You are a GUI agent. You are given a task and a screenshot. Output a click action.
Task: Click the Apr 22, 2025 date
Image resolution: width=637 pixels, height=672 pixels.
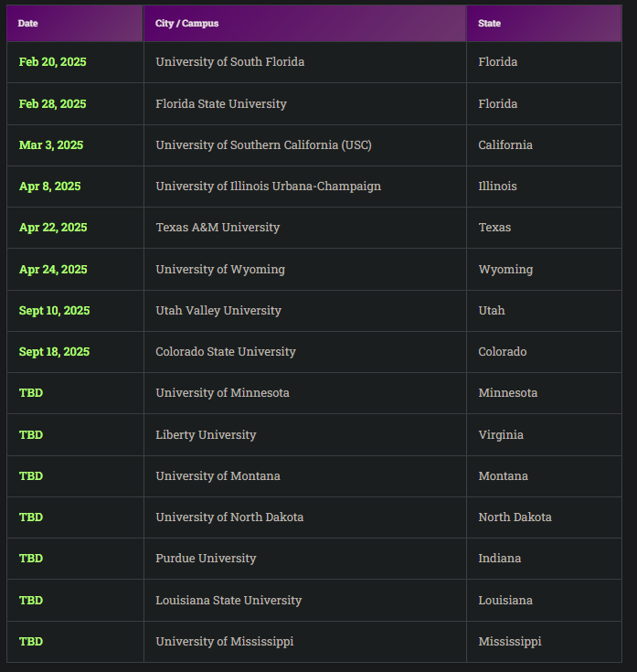(53, 227)
